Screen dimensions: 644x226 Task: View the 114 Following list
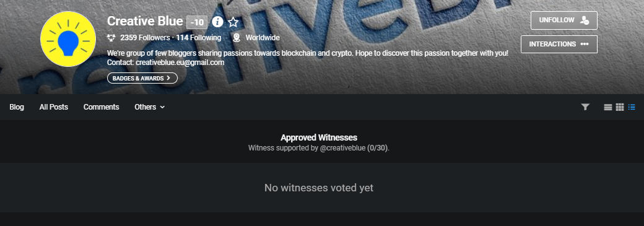tap(198, 38)
